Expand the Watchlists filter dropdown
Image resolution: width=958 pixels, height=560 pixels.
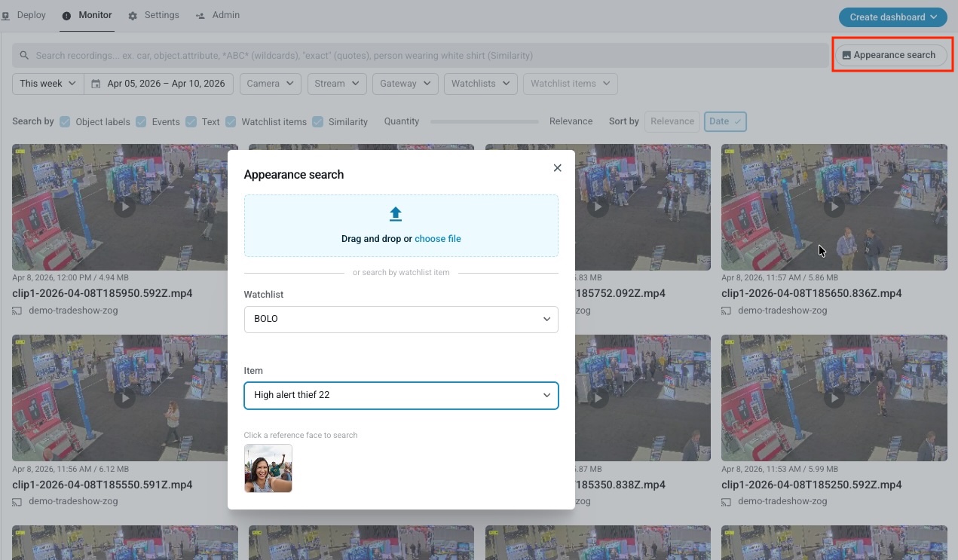point(481,84)
